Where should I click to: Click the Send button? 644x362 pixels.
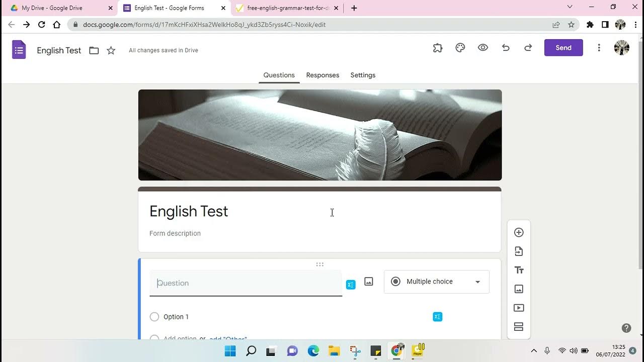tap(563, 48)
